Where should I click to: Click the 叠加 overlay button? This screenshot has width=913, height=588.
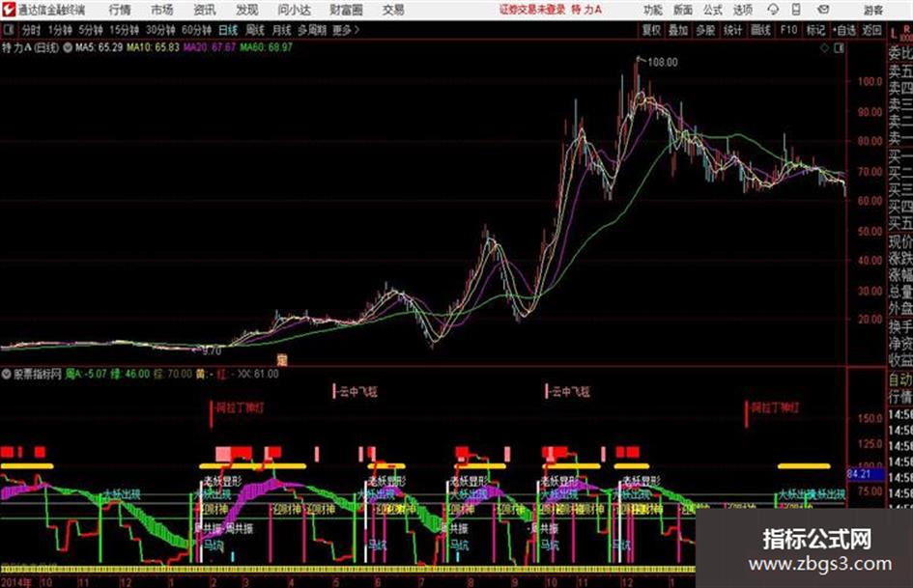[x=678, y=30]
